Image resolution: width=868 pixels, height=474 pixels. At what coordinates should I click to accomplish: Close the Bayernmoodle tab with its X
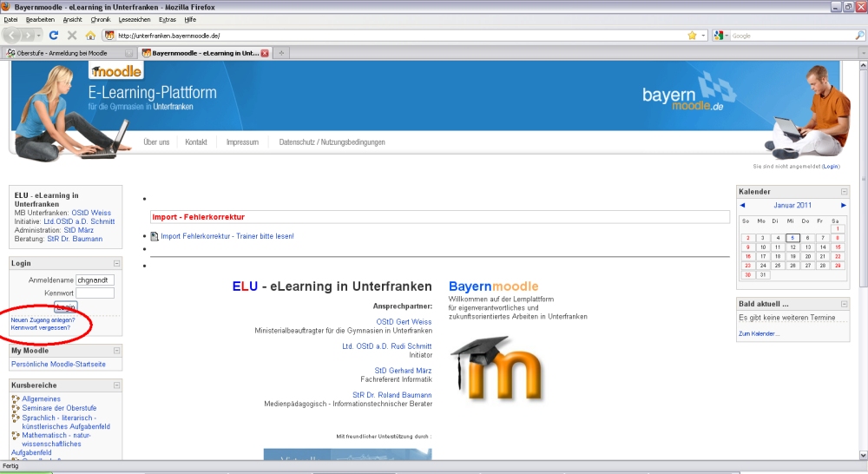tap(265, 53)
